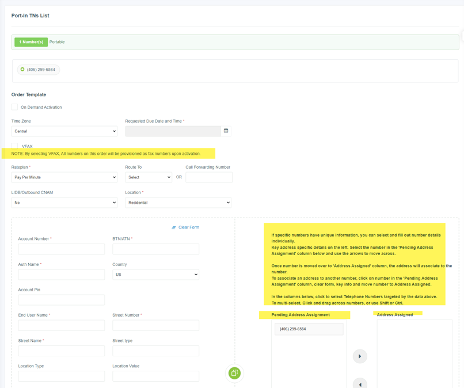Open the LIDB/Outbound CNAM dropdown

[x=64, y=203]
